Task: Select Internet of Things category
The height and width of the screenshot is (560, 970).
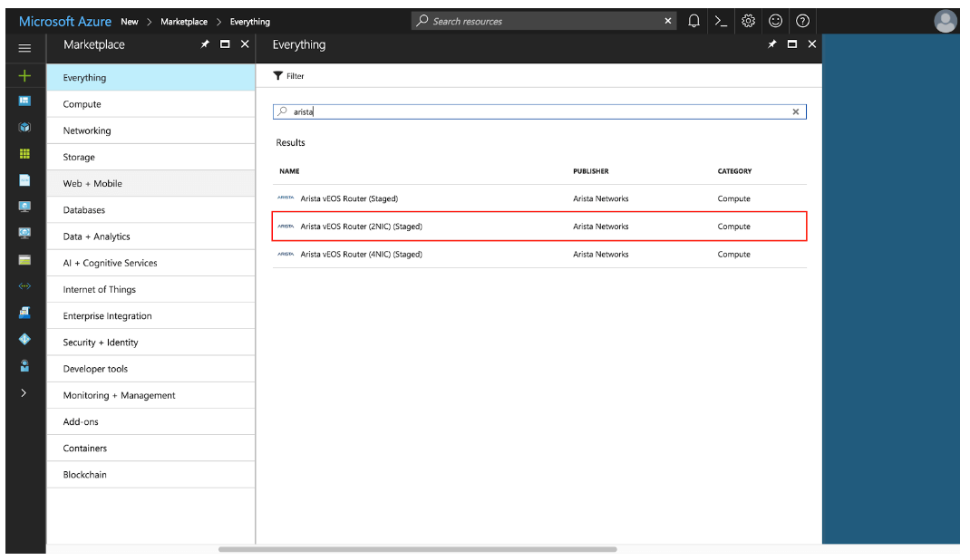Action: [151, 290]
